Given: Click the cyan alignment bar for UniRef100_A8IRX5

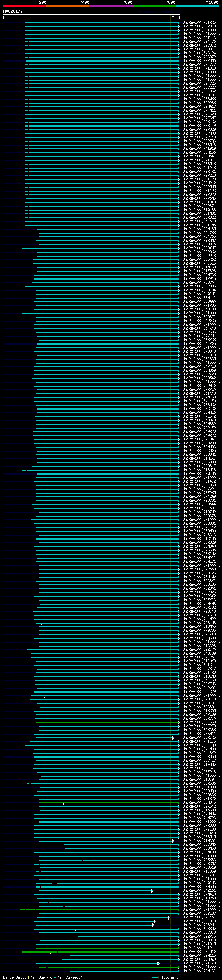Looking at the screenshot, I should point(102,23).
